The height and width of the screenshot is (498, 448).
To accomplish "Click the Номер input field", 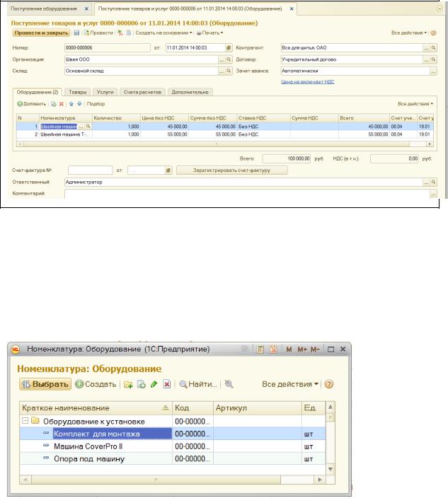I will pyautogui.click(x=107, y=47).
